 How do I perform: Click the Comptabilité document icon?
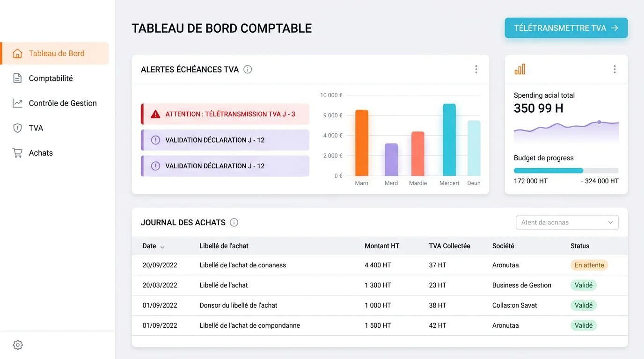point(17,78)
